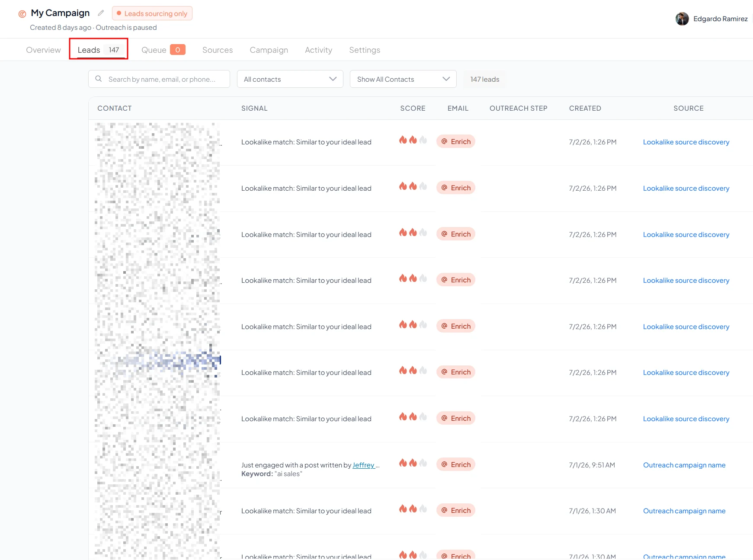Expand the Show All Contacts dropdown
The height and width of the screenshot is (560, 753).
(x=403, y=79)
